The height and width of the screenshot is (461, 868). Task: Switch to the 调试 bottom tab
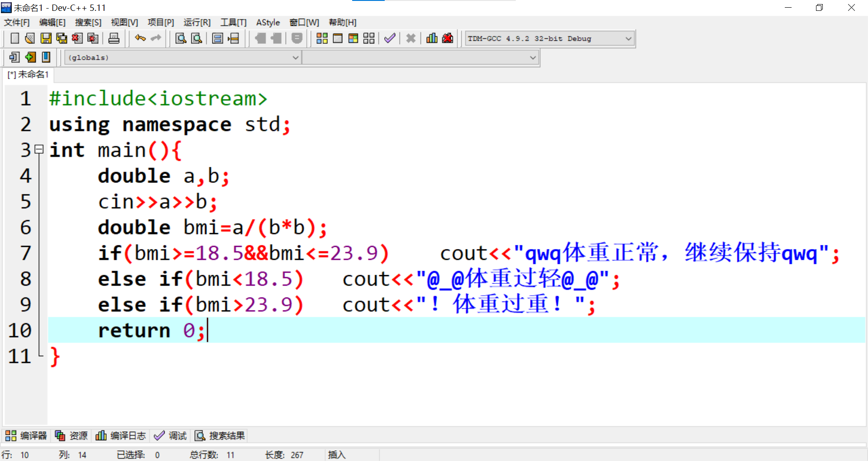[x=170, y=436]
